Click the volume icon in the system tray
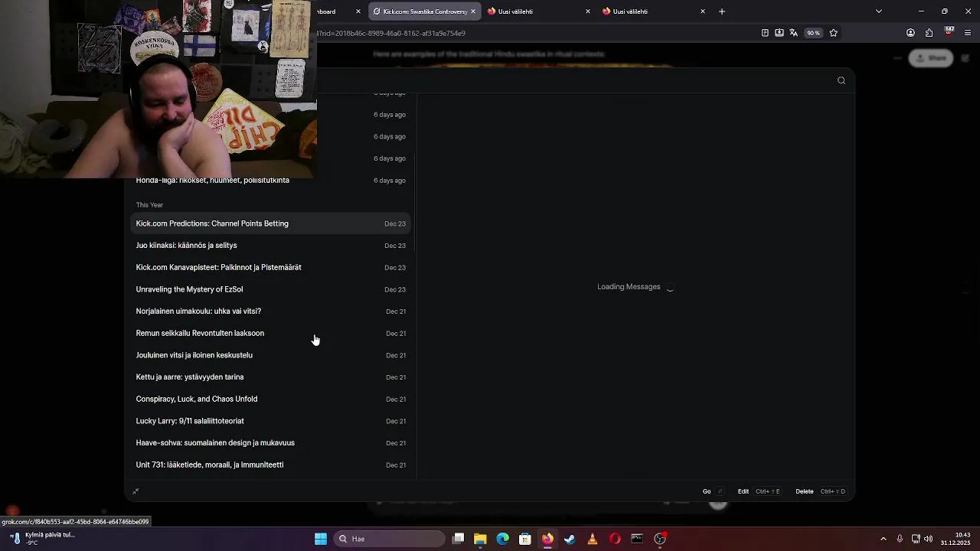 click(x=928, y=539)
